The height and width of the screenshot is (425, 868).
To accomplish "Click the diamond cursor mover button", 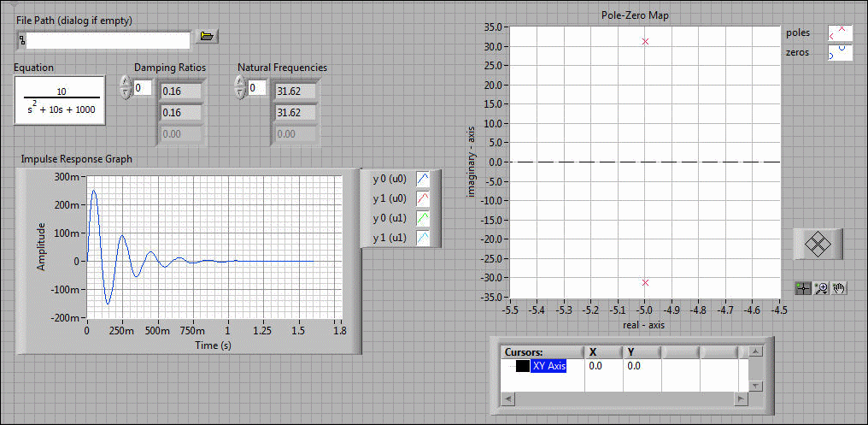I will 818,244.
